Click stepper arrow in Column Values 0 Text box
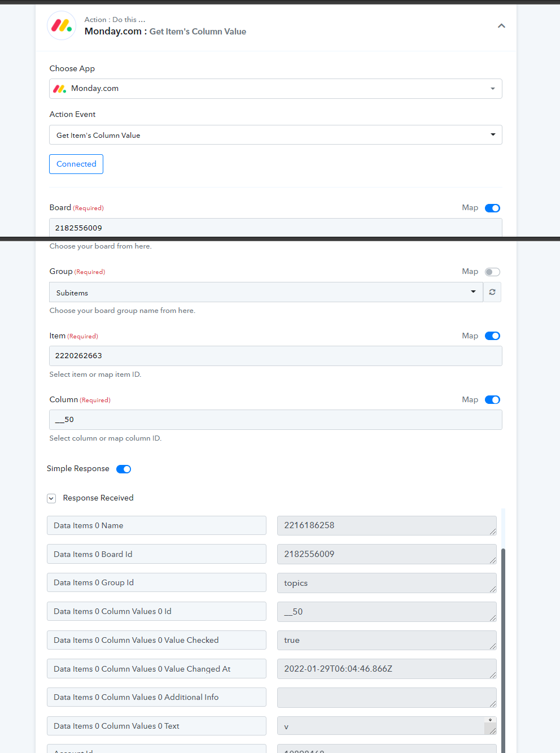This screenshot has width=560, height=753. tap(490, 720)
